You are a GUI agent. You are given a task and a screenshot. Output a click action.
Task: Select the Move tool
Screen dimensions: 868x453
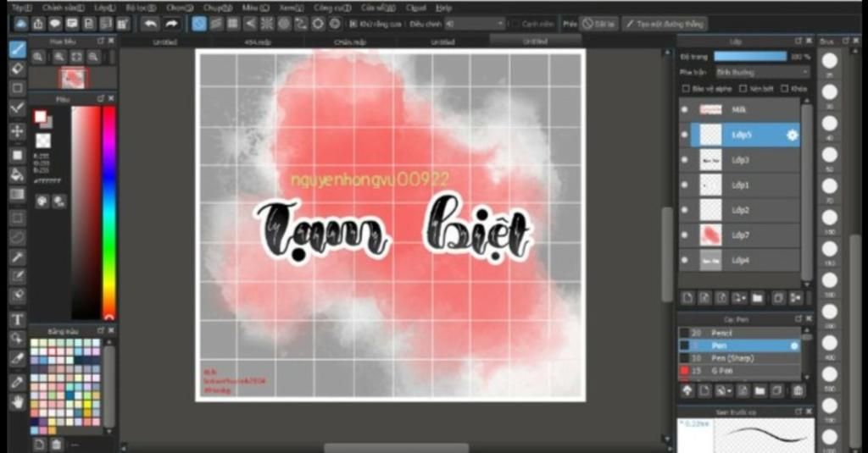pos(18,131)
